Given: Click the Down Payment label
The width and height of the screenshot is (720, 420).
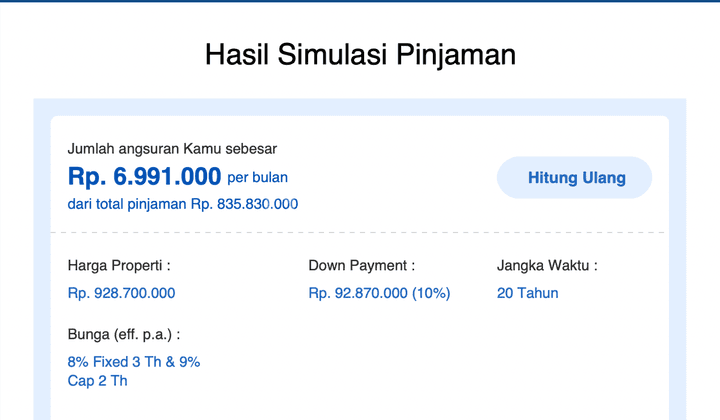Looking at the screenshot, I should (x=361, y=265).
